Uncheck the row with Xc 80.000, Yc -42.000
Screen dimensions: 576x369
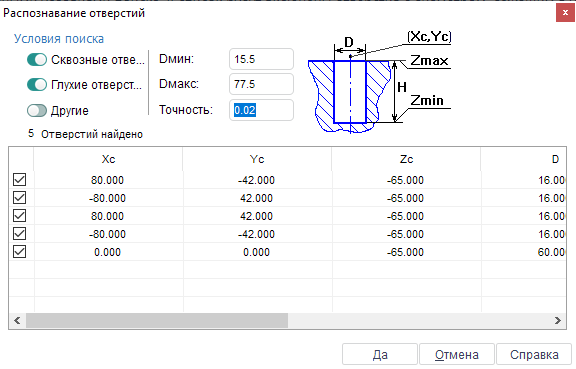[x=19, y=180]
